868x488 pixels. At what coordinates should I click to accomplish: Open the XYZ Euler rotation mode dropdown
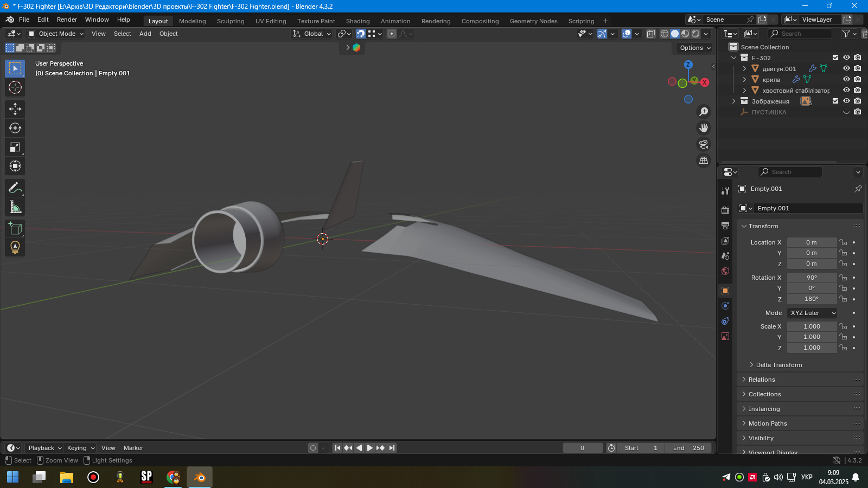coord(812,313)
